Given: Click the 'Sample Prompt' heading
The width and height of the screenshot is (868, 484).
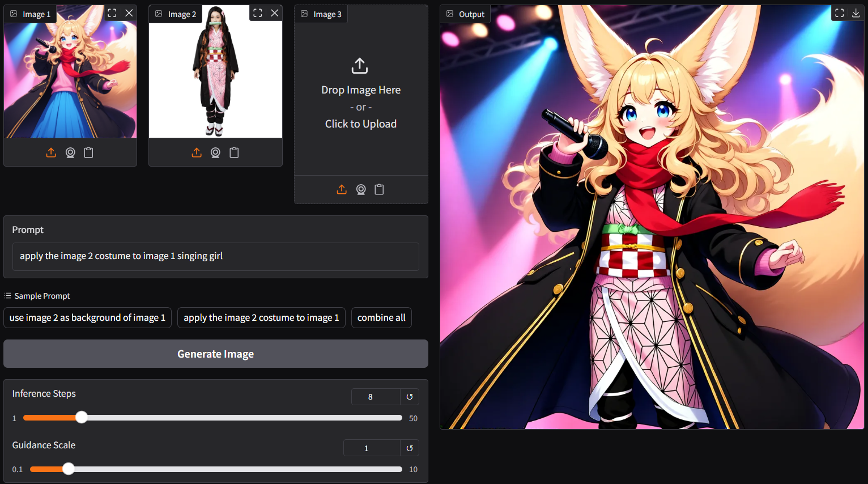Looking at the screenshot, I should click(42, 296).
